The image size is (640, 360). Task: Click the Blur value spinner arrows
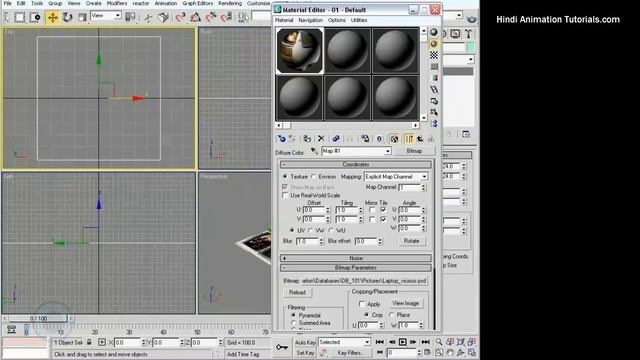[321, 242]
